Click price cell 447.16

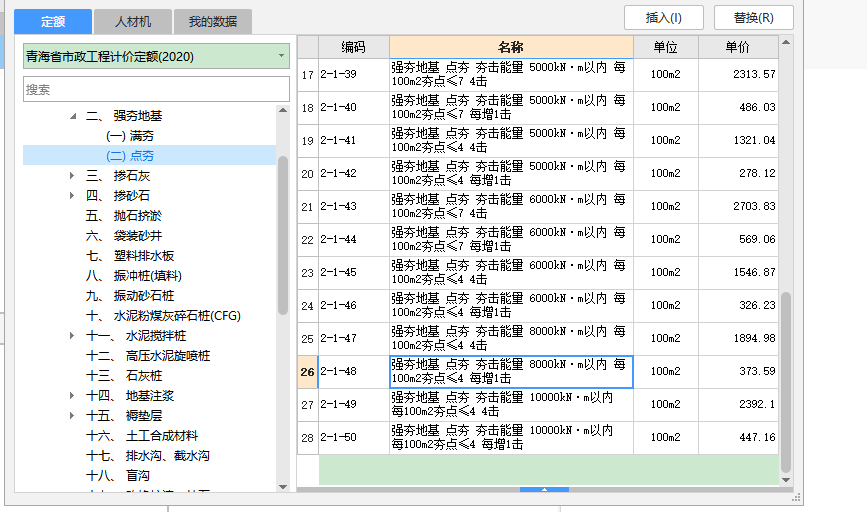[x=739, y=437]
